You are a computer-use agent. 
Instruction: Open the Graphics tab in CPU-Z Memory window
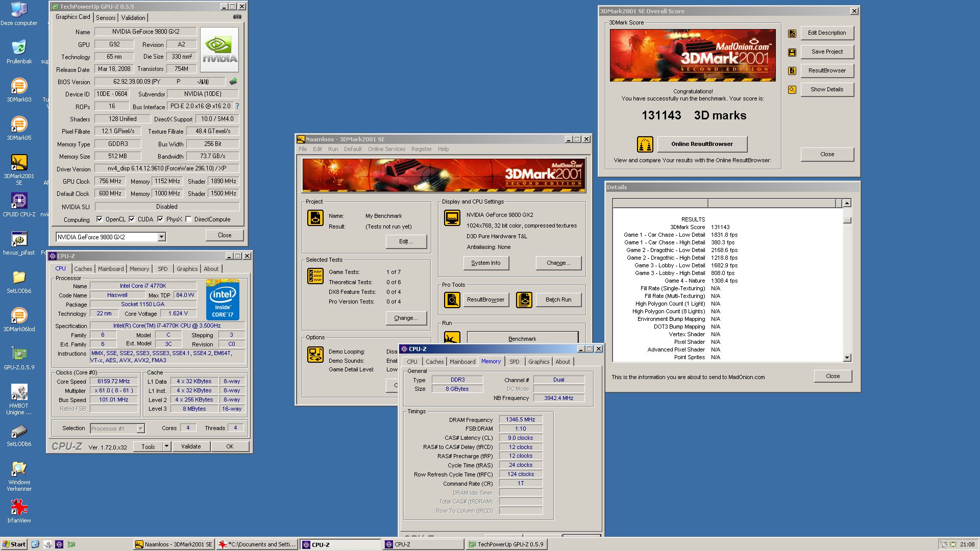[538, 362]
